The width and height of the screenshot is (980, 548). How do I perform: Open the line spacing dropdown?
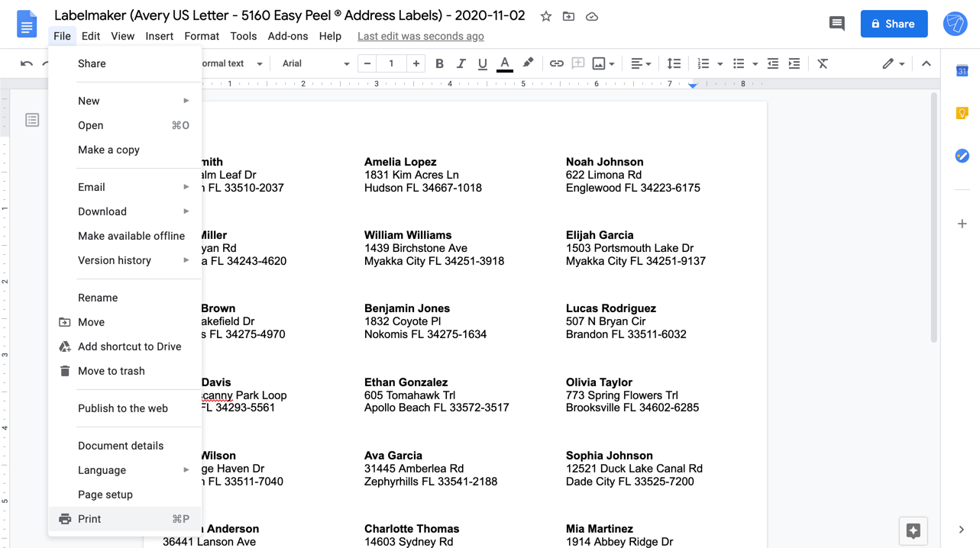point(673,63)
